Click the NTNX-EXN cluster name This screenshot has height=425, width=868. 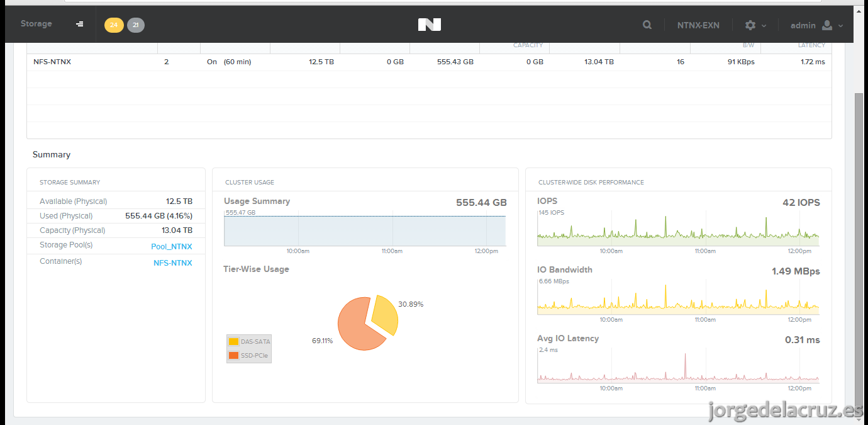698,25
